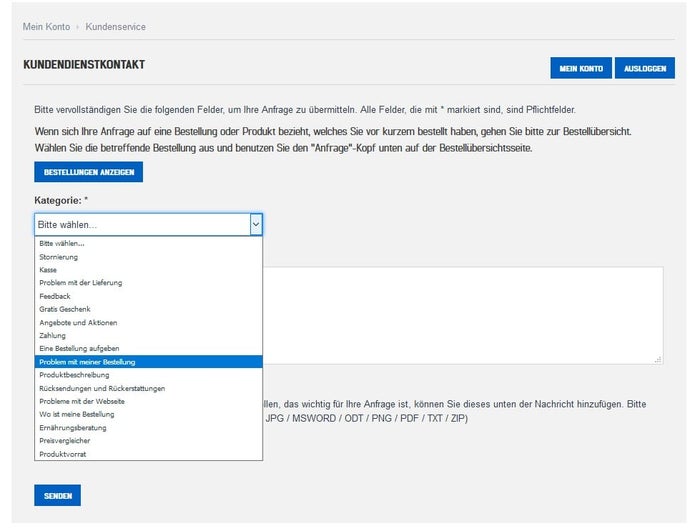Pick 'Probleme mit der Webseite'
The height and width of the screenshot is (531, 700).
tap(148, 401)
